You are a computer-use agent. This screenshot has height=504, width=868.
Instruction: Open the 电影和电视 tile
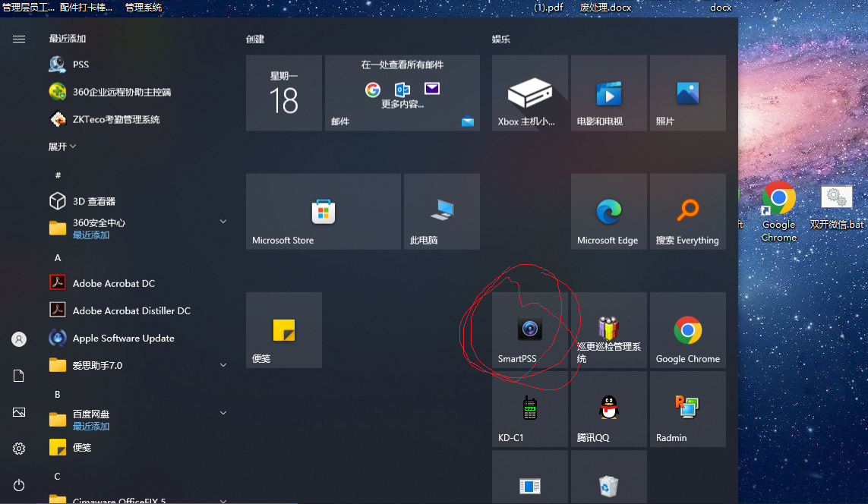click(609, 93)
